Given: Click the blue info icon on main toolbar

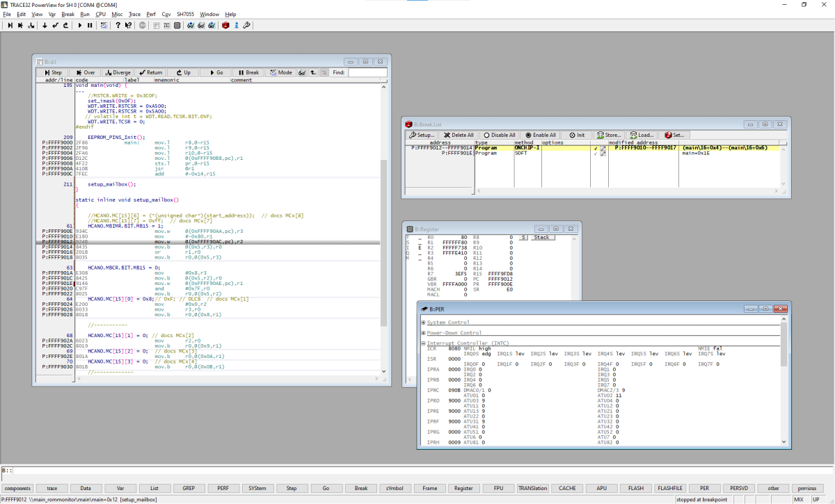Looking at the screenshot, I should [x=237, y=25].
